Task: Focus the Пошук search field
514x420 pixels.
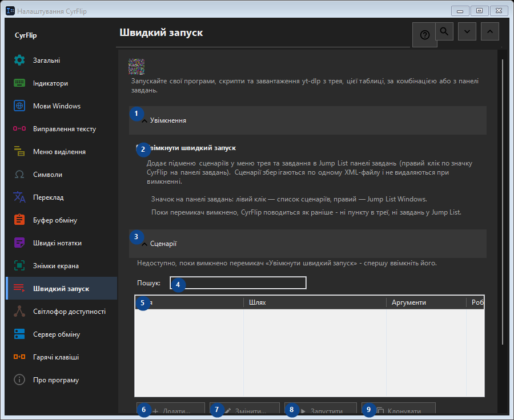Action: 238,282
